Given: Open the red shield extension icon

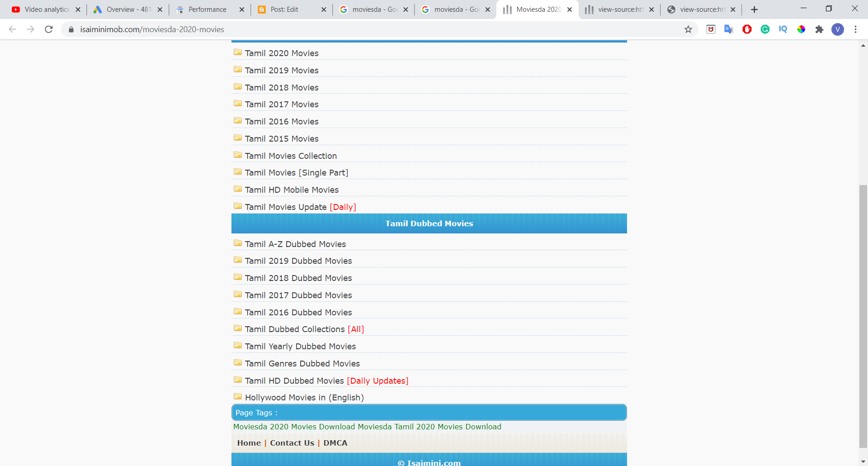Looking at the screenshot, I should [711, 29].
